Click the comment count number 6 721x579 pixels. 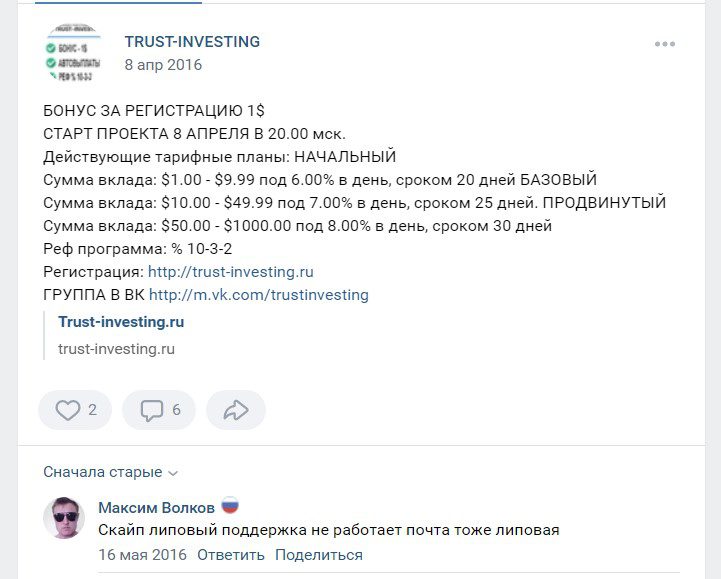tap(177, 410)
